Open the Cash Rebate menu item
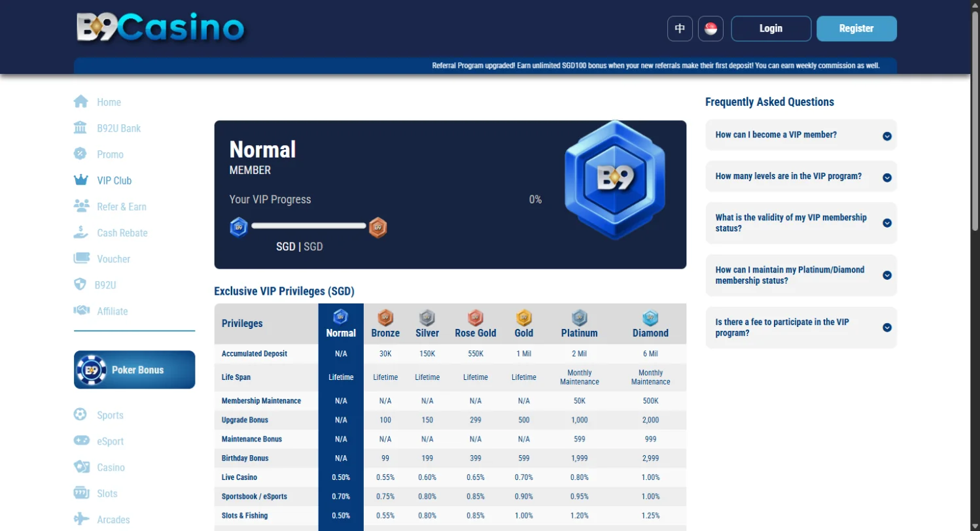The image size is (980, 531). tap(122, 233)
